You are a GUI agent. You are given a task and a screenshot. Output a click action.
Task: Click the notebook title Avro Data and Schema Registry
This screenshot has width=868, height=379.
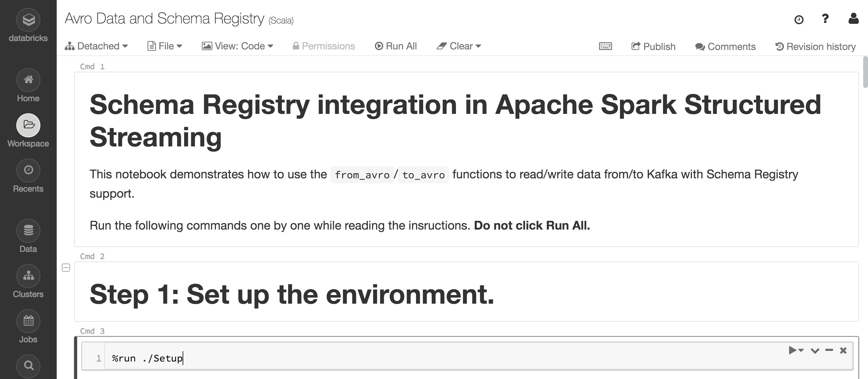point(165,19)
